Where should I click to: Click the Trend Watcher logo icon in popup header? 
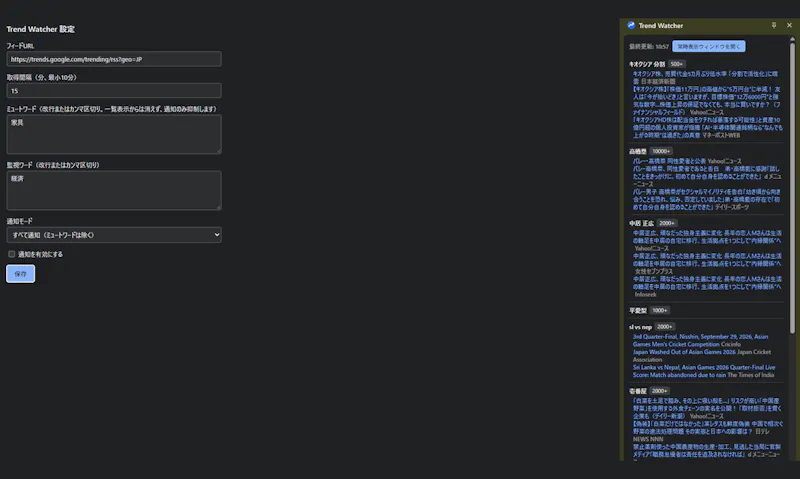click(631, 25)
